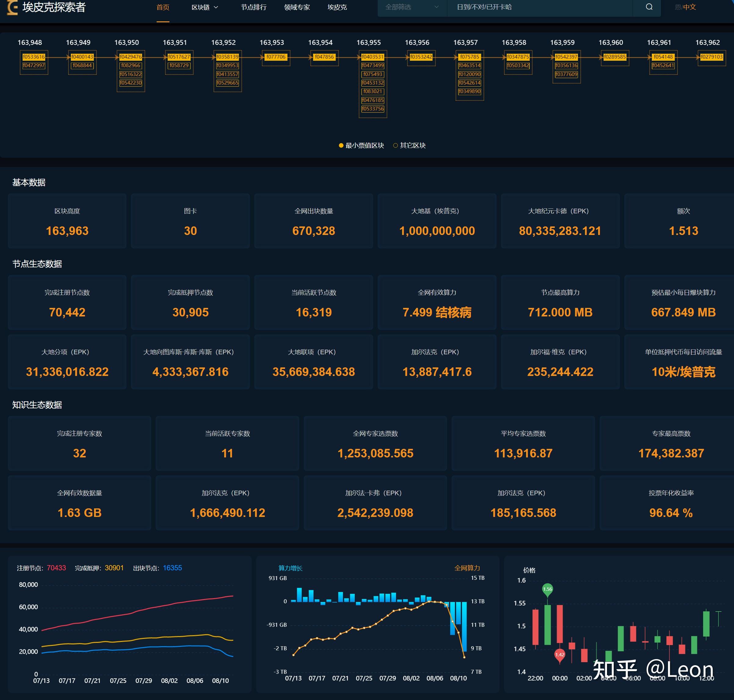Screen dimensions: 734x700
Task: Open the 节点排行 menu item
Action: (x=253, y=7)
